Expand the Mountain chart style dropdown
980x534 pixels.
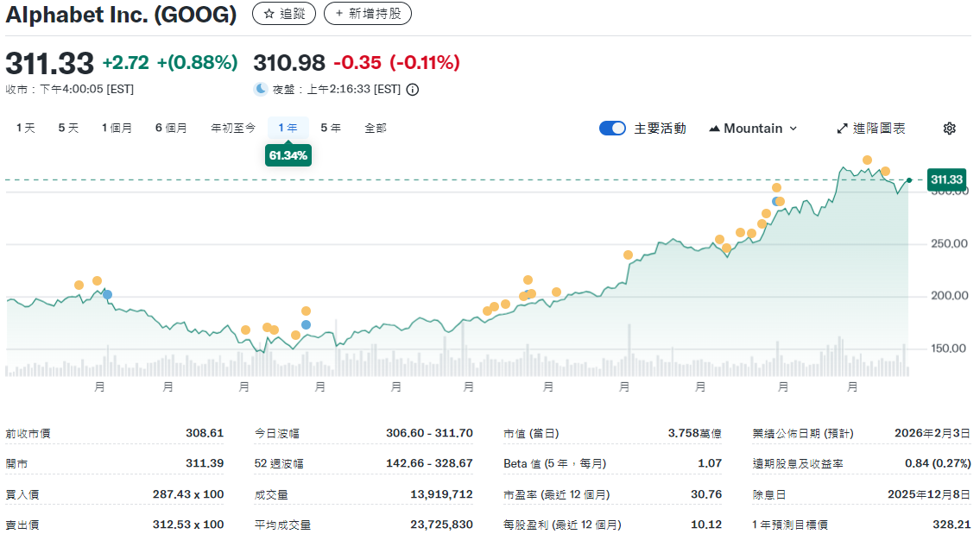pyautogui.click(x=793, y=128)
